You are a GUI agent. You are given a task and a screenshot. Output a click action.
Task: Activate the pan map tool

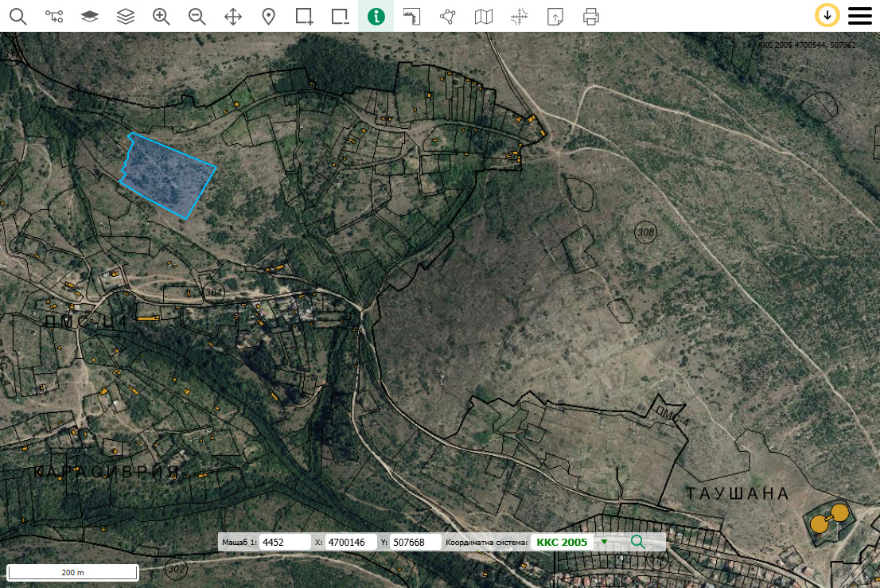coord(233,16)
